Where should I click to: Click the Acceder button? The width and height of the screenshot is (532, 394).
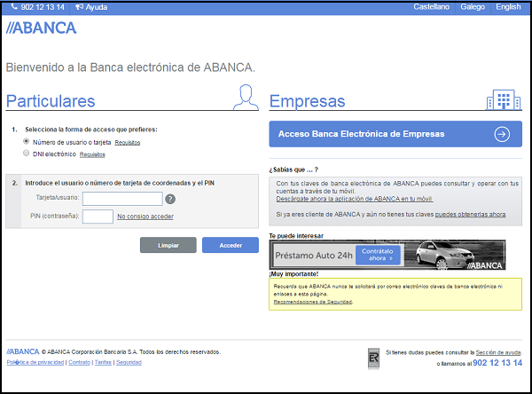tap(231, 245)
